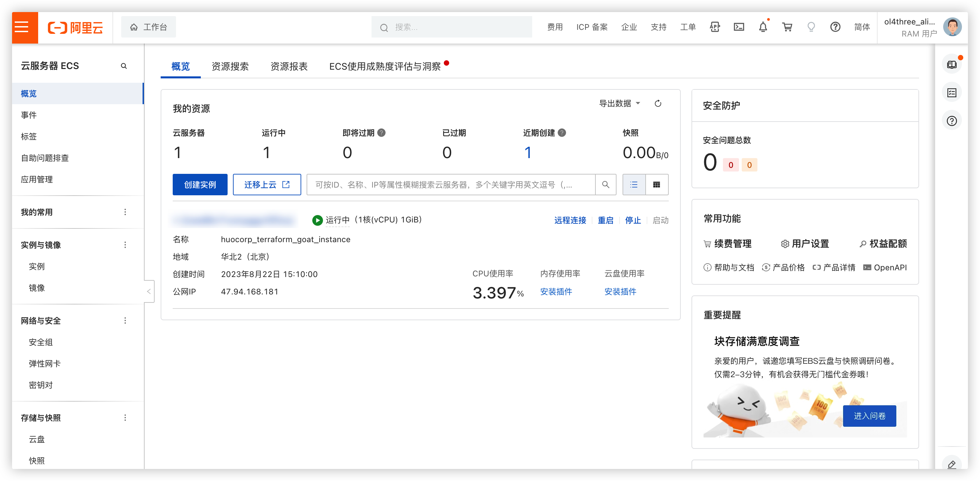Open the right rail book guide icon
980x481 pixels.
pos(952,64)
